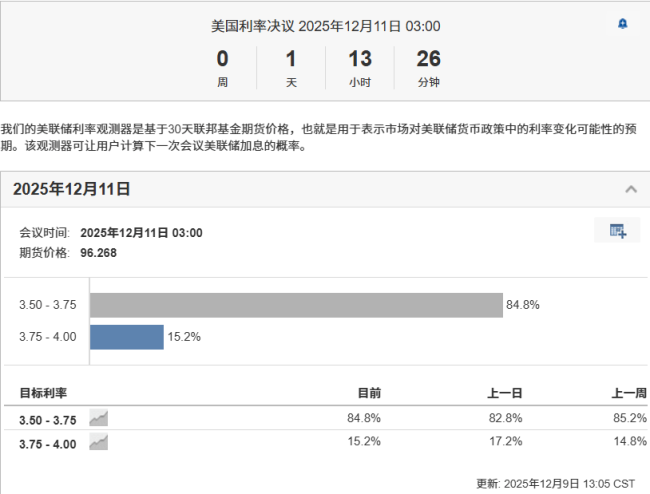Click the 上一周 column header

[x=628, y=393]
